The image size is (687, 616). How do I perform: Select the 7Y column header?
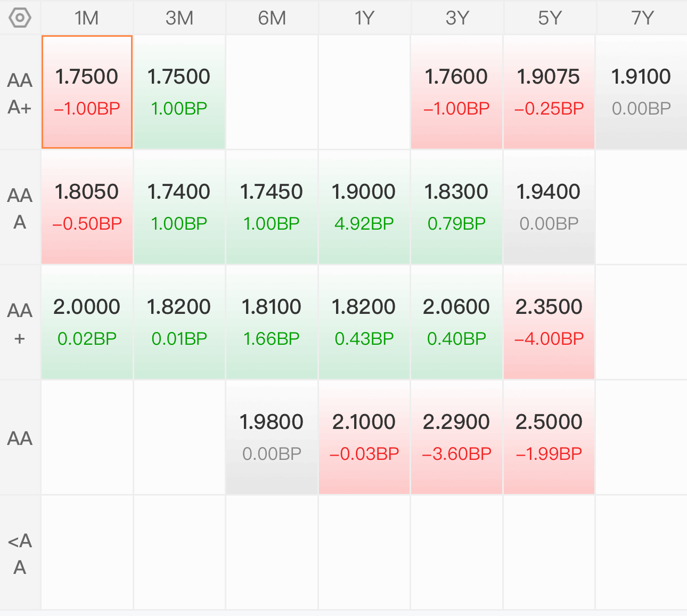pyautogui.click(x=642, y=18)
